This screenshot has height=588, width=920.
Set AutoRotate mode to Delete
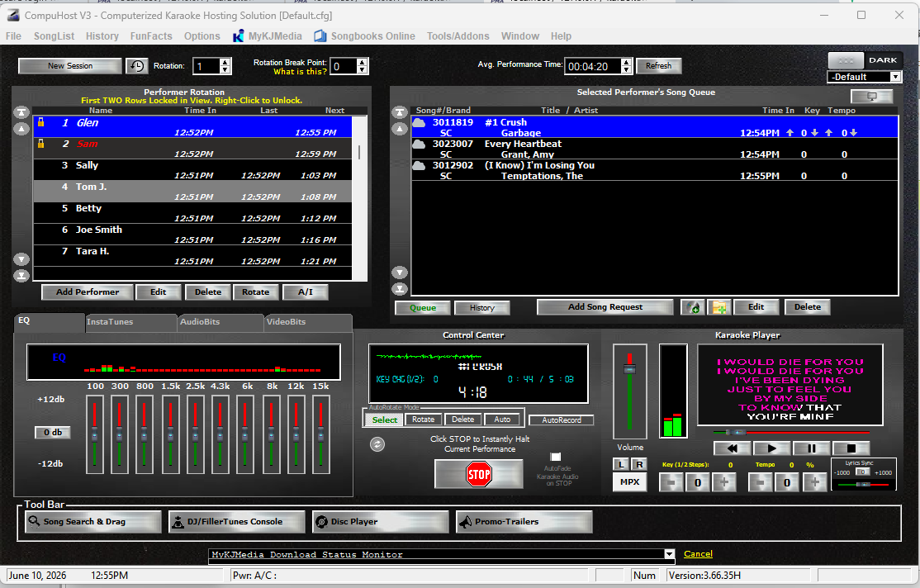coord(463,420)
